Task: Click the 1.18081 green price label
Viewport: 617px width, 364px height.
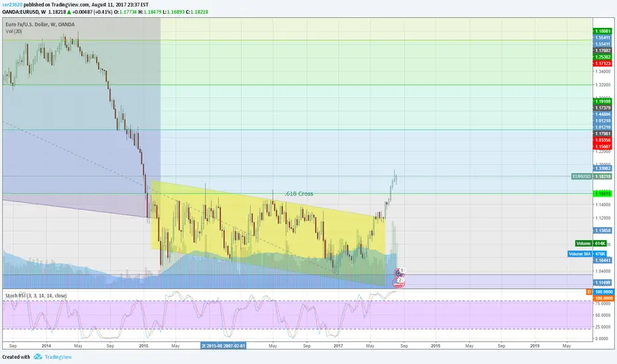Action: click(602, 31)
